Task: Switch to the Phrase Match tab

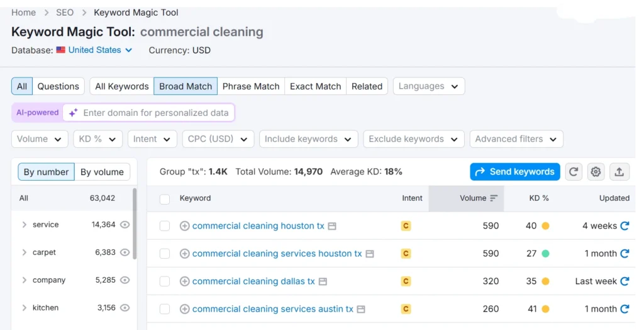Action: click(251, 86)
